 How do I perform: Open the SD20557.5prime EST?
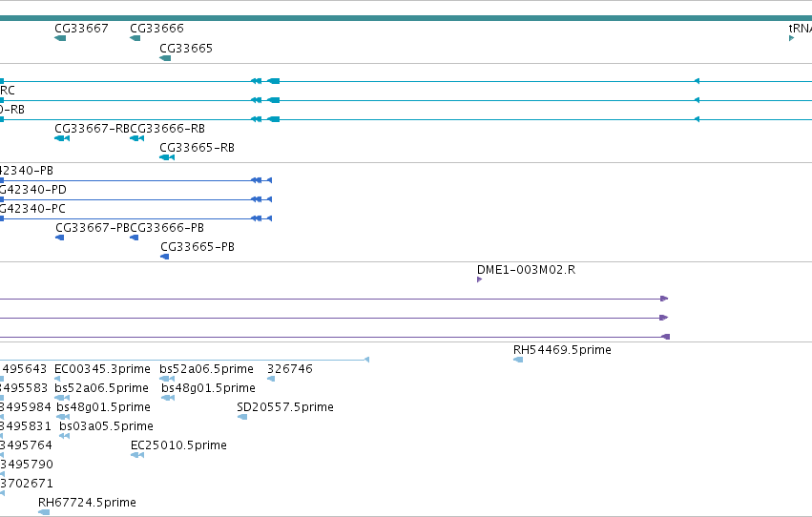click(x=285, y=407)
